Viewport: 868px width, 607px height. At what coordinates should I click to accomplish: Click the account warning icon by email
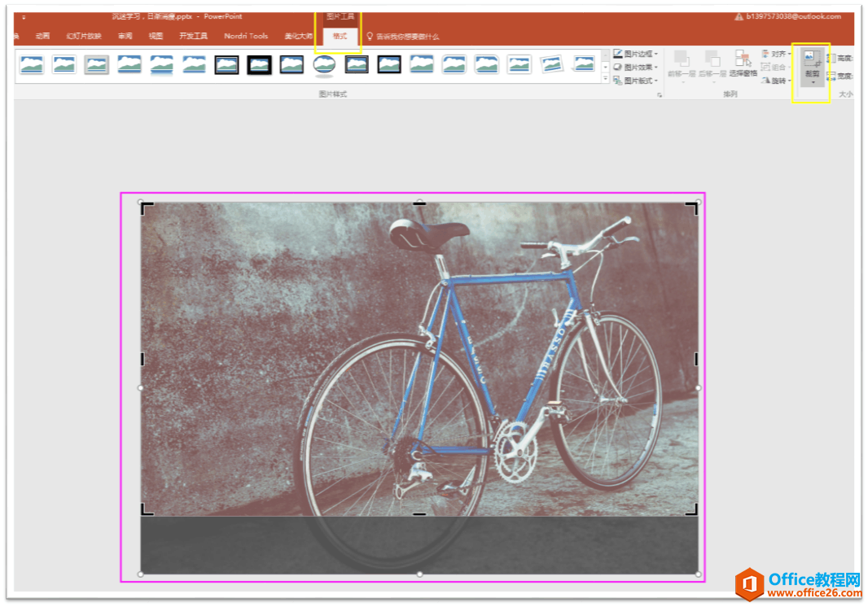coord(739,16)
